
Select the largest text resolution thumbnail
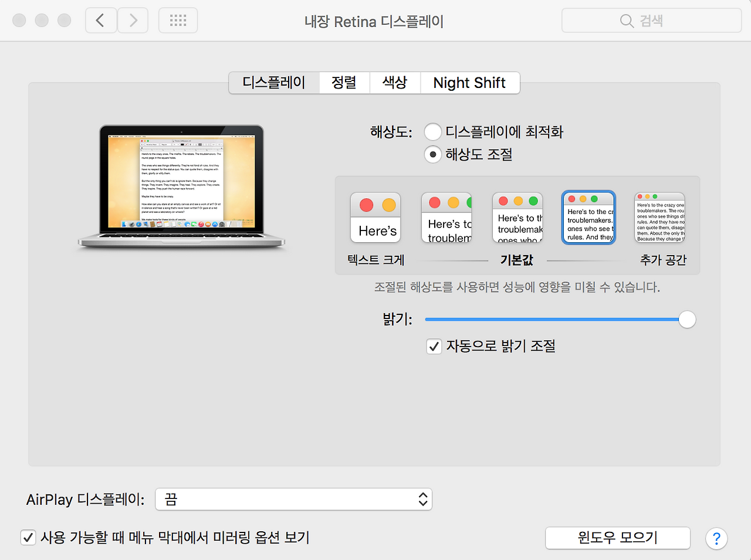[x=375, y=218]
